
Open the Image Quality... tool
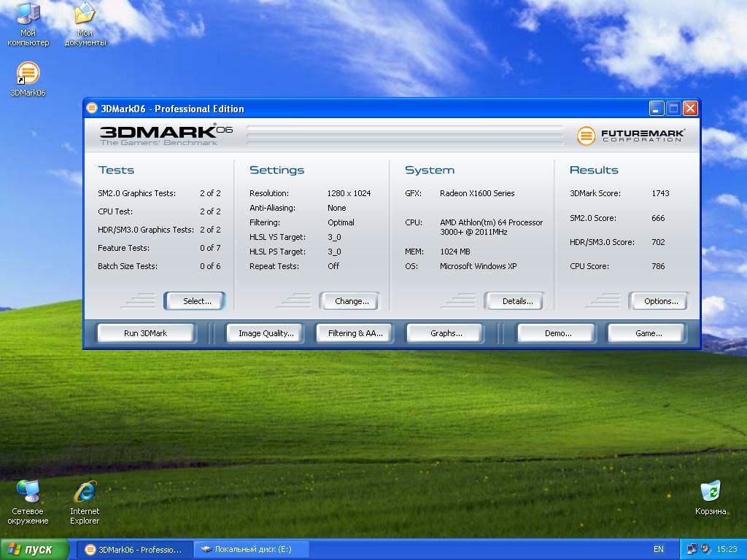266,333
